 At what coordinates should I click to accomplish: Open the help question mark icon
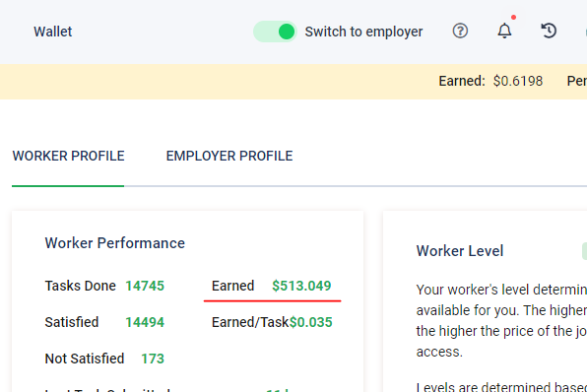[x=460, y=32]
